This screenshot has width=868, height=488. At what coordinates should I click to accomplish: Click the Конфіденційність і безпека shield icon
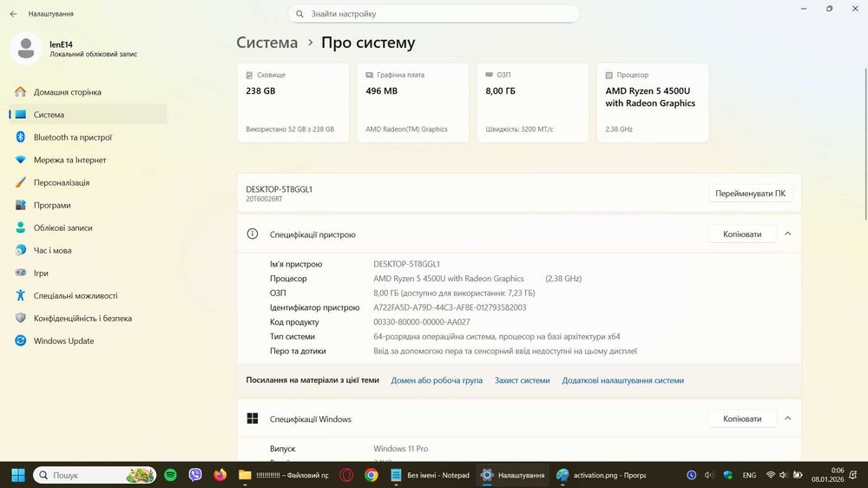tap(21, 319)
